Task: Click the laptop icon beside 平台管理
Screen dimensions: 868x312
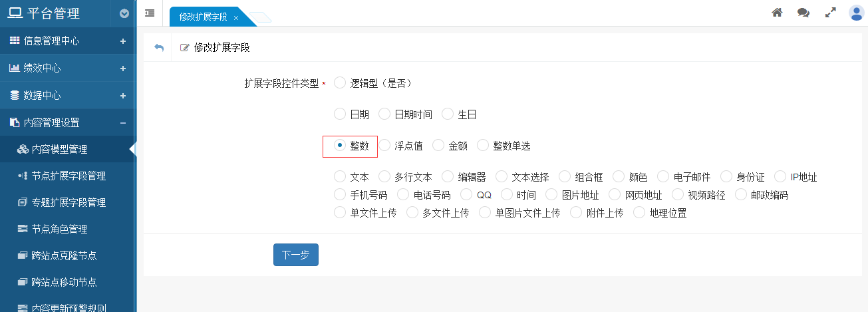Action: (15, 13)
